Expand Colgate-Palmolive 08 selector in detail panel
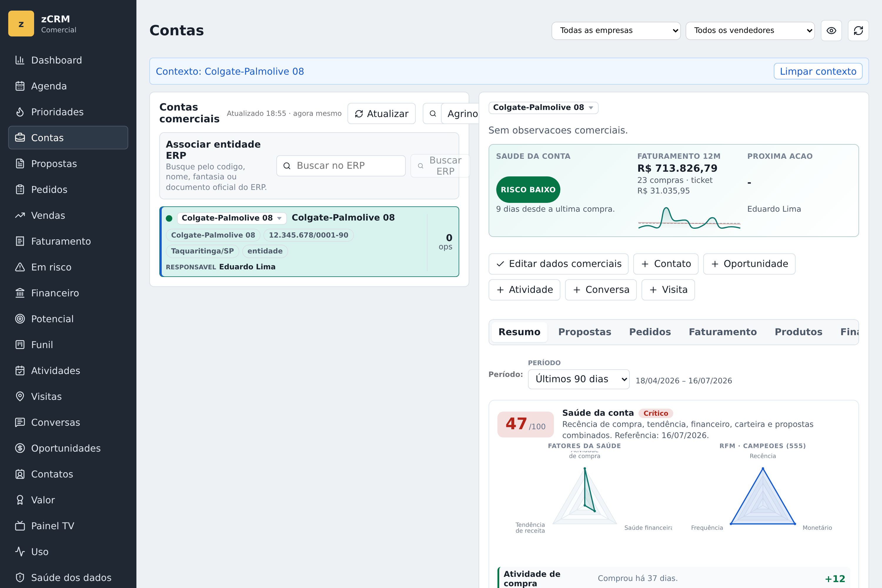 (x=543, y=108)
